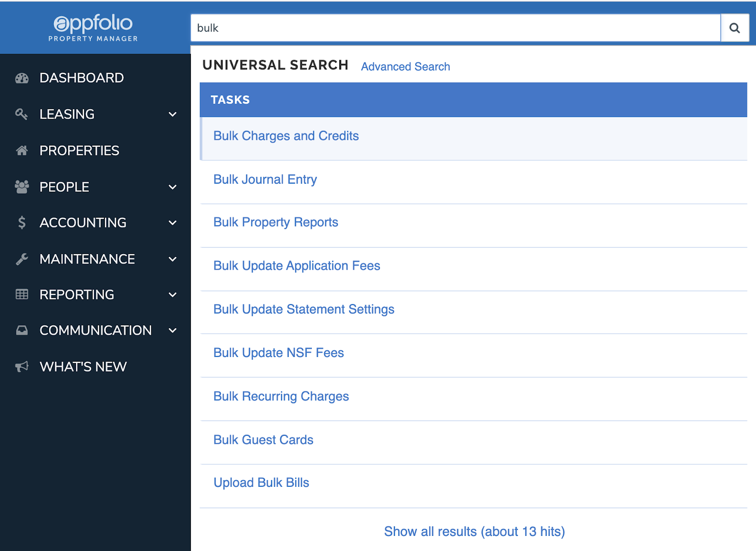Expand the Reporting dropdown arrow
The height and width of the screenshot is (551, 756).
coord(172,294)
